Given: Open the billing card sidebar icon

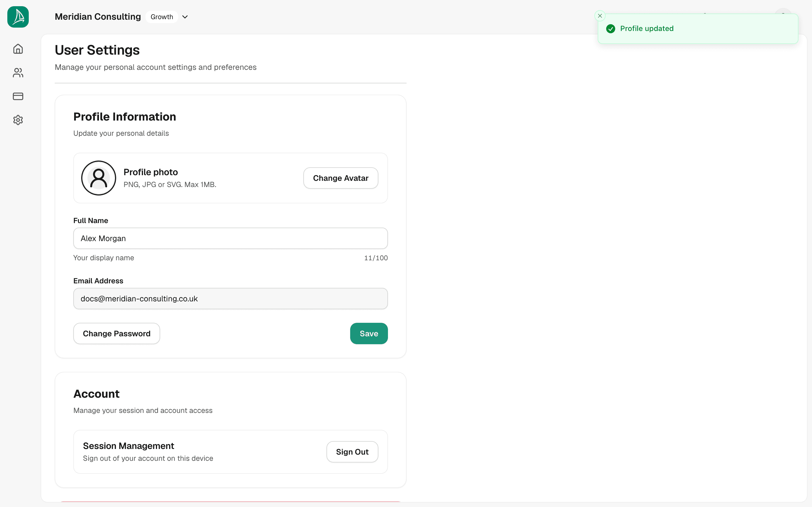Looking at the screenshot, I should point(18,96).
